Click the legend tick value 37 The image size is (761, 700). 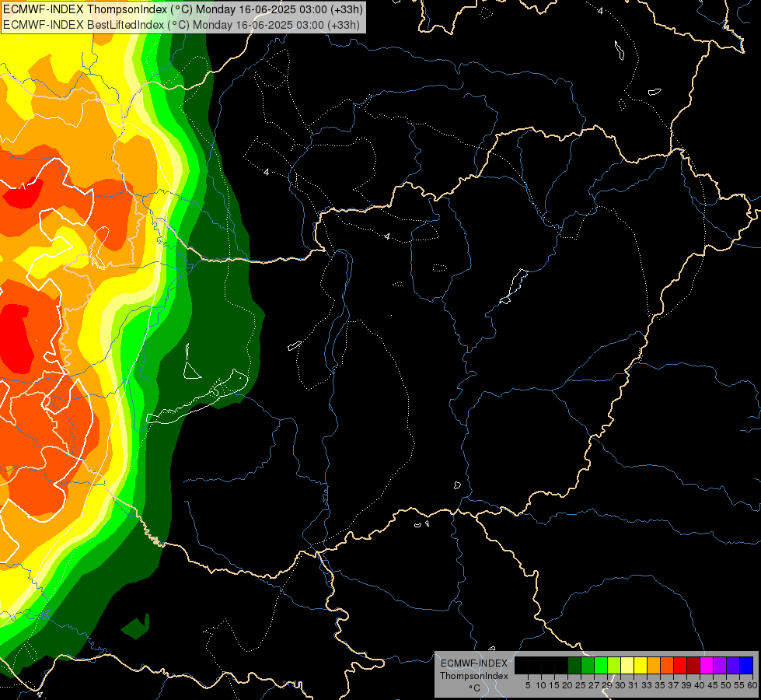coord(673,685)
